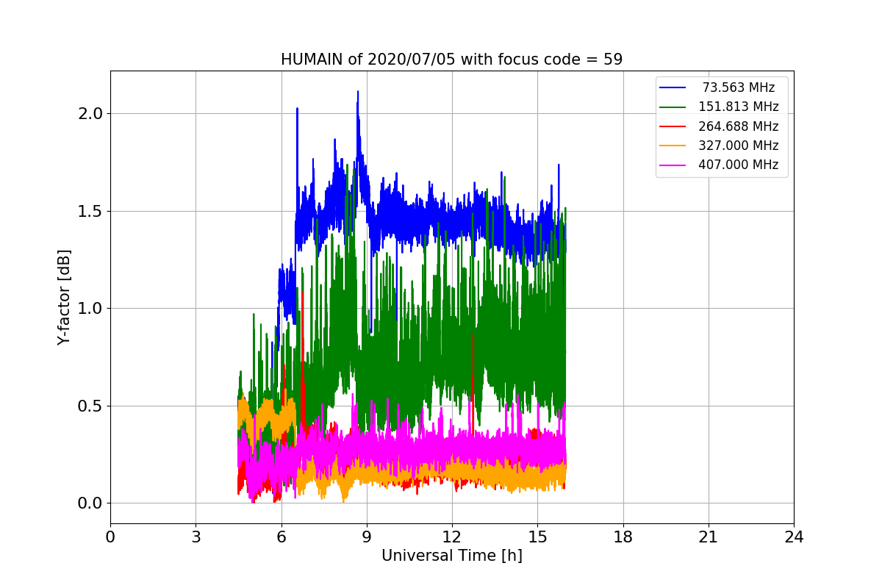This screenshot has width=882, height=588.
Task: Click the blue legend line swatch
Action: (673, 88)
